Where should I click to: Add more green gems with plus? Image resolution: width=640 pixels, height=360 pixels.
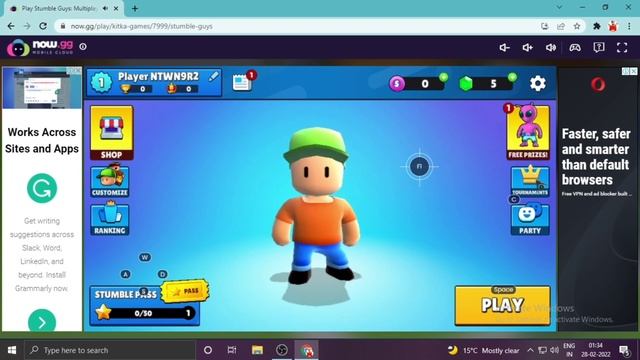[x=512, y=77]
